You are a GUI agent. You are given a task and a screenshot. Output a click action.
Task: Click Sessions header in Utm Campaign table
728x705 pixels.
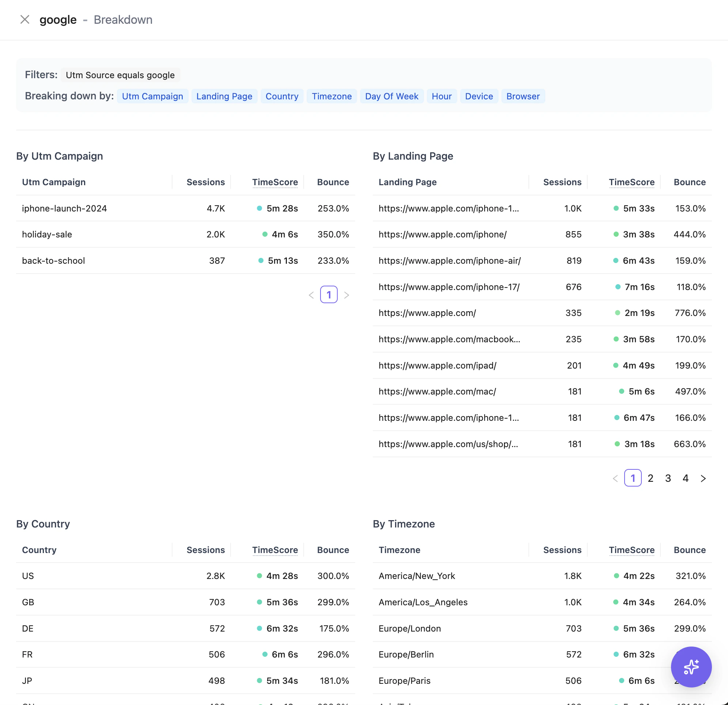point(205,182)
